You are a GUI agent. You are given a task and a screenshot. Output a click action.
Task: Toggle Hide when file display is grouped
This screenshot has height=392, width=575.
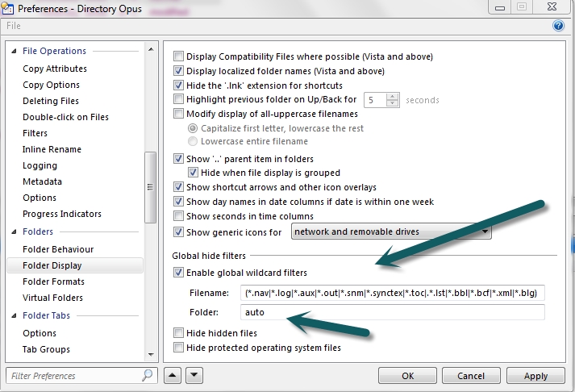pyautogui.click(x=193, y=173)
